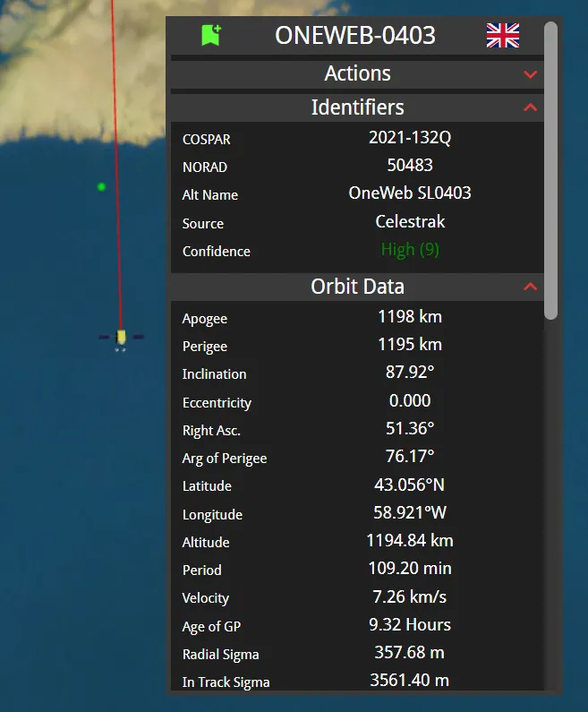The height and width of the screenshot is (712, 588).
Task: Click the green add-to-watchlist bookmark icon
Action: coord(211,36)
